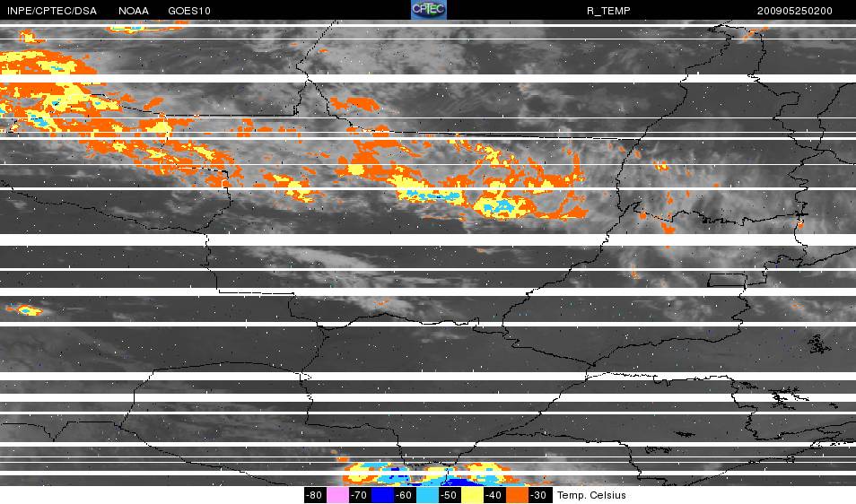Click the R_TEMP product label

coord(608,11)
